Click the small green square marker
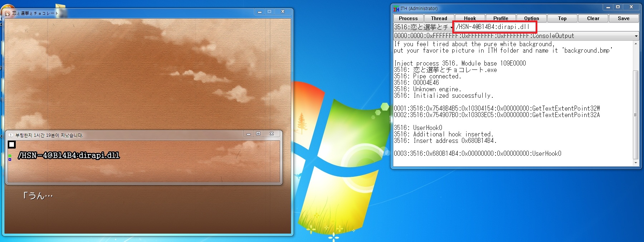The width and height of the screenshot is (644, 242). pyautogui.click(x=10, y=156)
